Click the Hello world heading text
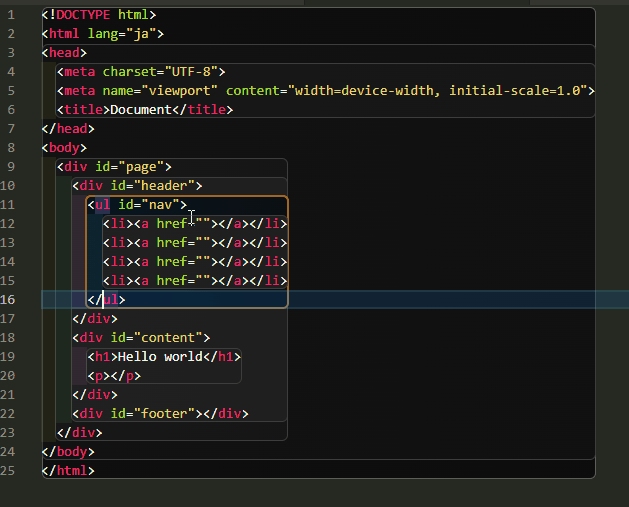 tap(160, 356)
